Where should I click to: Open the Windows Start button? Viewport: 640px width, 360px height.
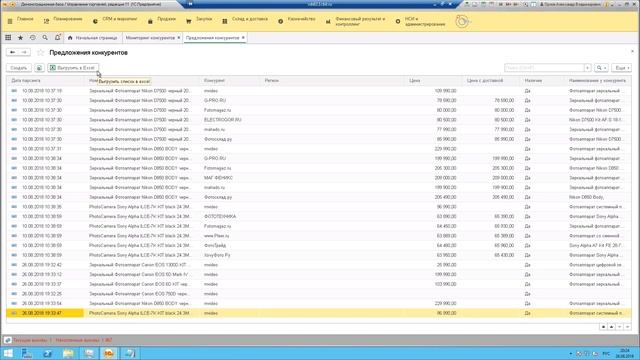pos(8,353)
